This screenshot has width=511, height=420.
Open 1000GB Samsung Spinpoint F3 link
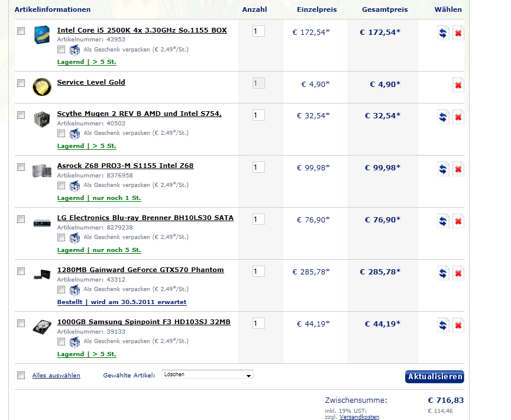(144, 322)
